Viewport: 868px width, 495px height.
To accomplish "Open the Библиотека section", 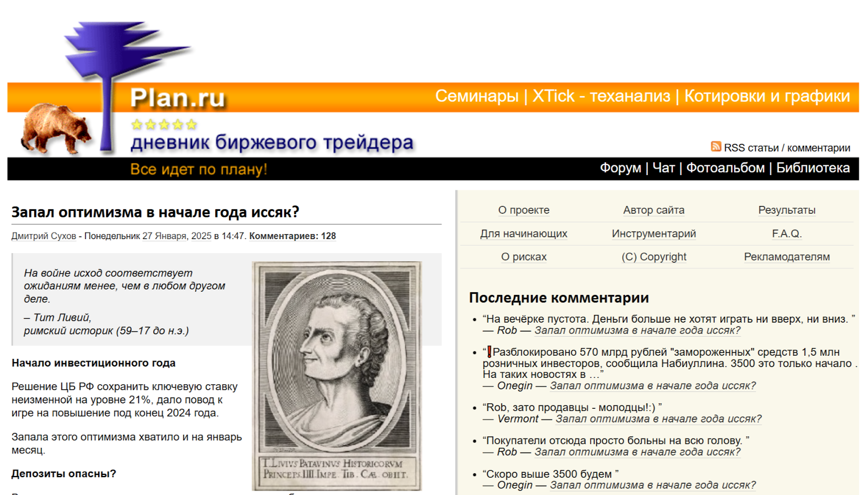I will click(x=813, y=168).
